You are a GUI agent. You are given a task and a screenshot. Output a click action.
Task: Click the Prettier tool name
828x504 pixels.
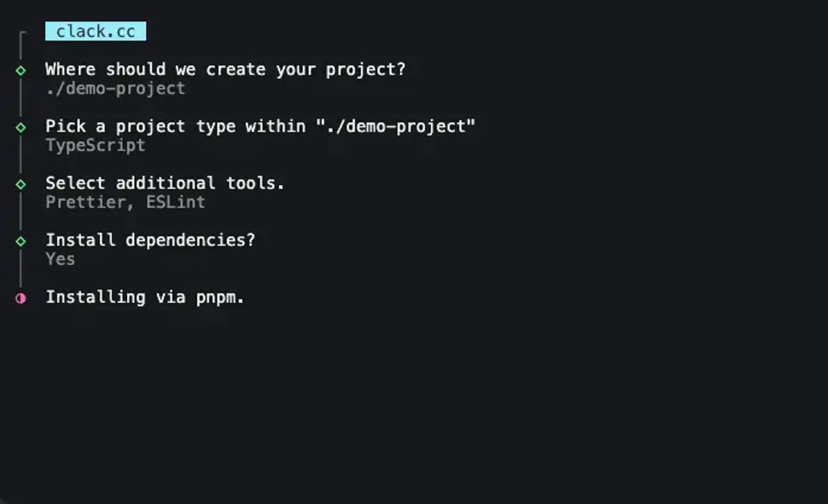coord(86,202)
